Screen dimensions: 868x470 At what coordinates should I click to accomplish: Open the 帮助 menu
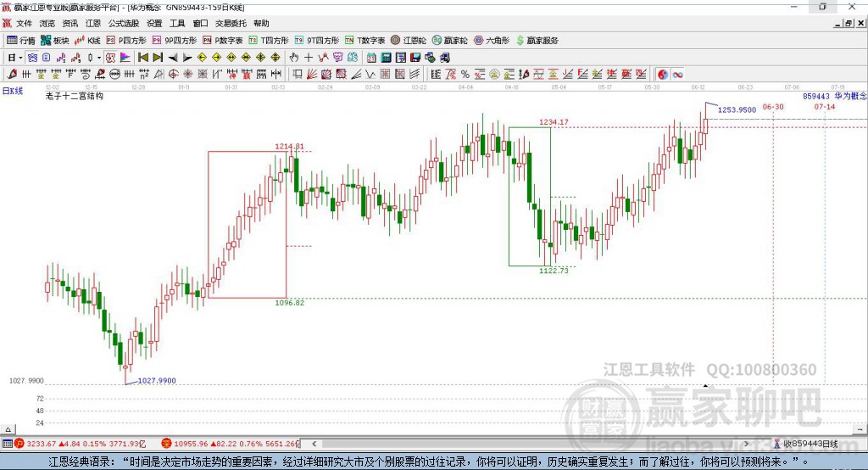coord(261,23)
